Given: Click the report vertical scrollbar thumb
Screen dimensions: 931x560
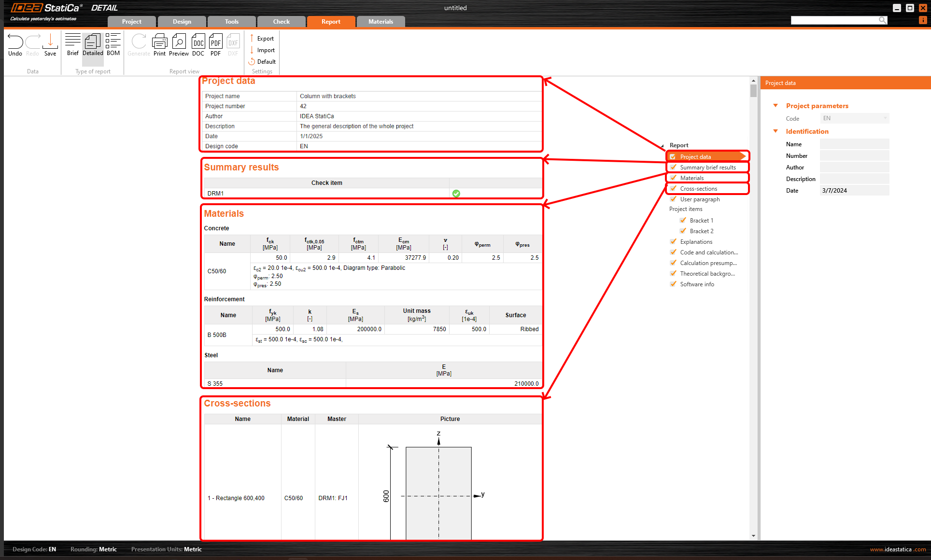Looking at the screenshot, I should 753,91.
